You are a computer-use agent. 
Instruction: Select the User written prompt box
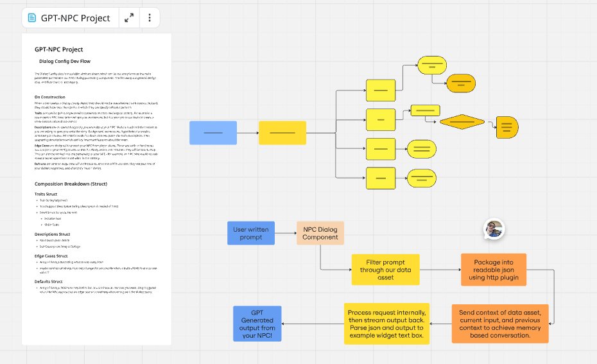[x=251, y=233]
